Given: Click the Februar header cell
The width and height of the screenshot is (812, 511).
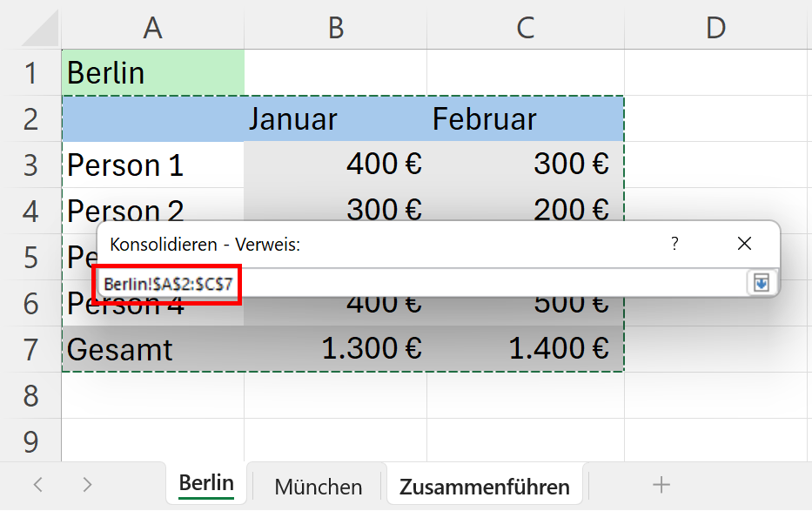Looking at the screenshot, I should [x=525, y=119].
